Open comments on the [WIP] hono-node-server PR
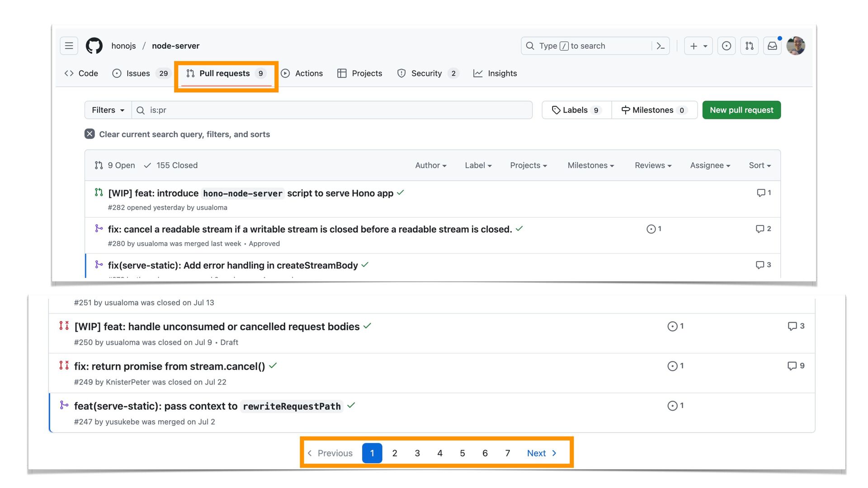This screenshot has height=488, width=868. click(x=764, y=193)
